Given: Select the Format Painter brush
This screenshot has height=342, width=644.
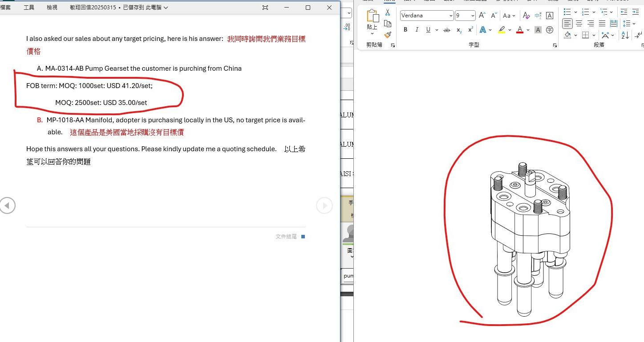Looking at the screenshot, I should pyautogui.click(x=388, y=35).
